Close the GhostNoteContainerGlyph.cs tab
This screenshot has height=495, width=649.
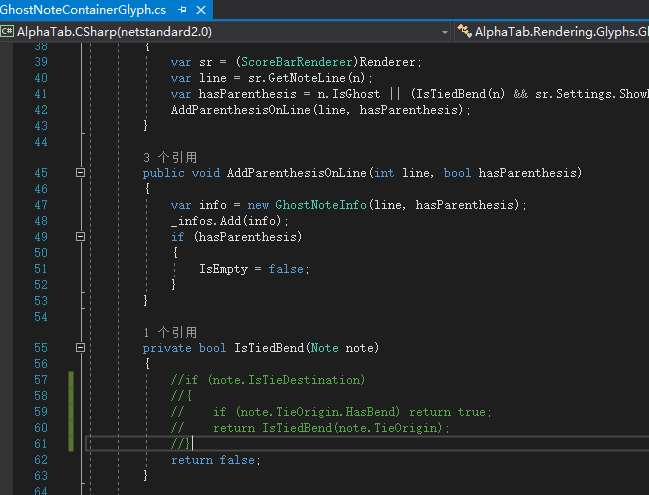(201, 10)
